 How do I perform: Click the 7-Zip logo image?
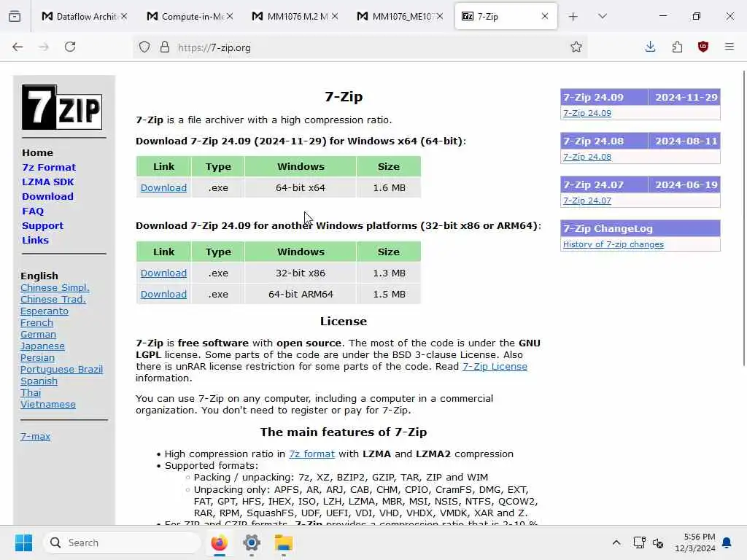62,107
